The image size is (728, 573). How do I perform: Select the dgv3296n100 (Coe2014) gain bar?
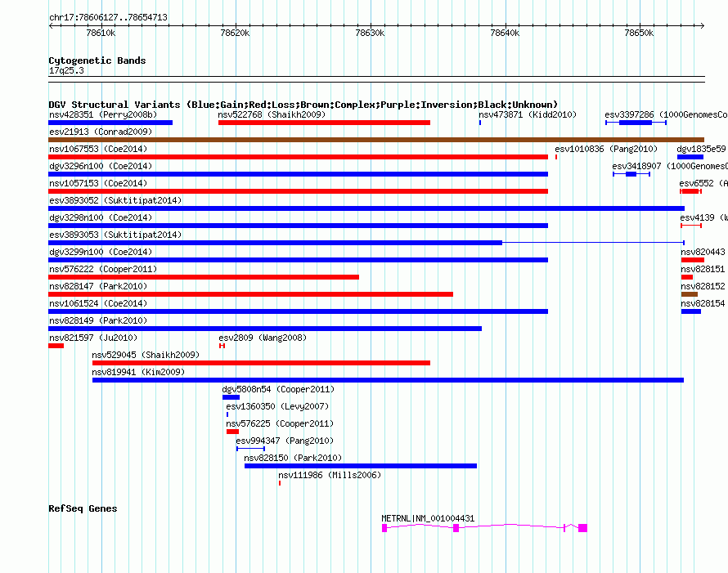[298, 174]
